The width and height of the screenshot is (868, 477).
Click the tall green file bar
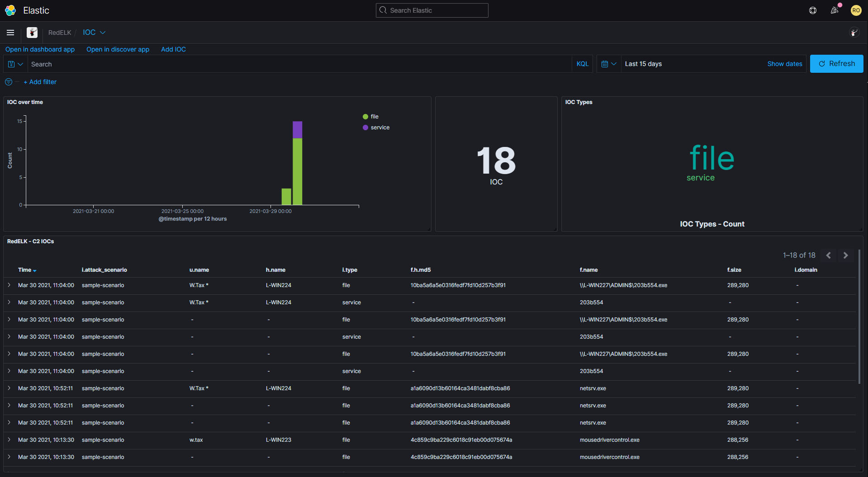(x=297, y=172)
